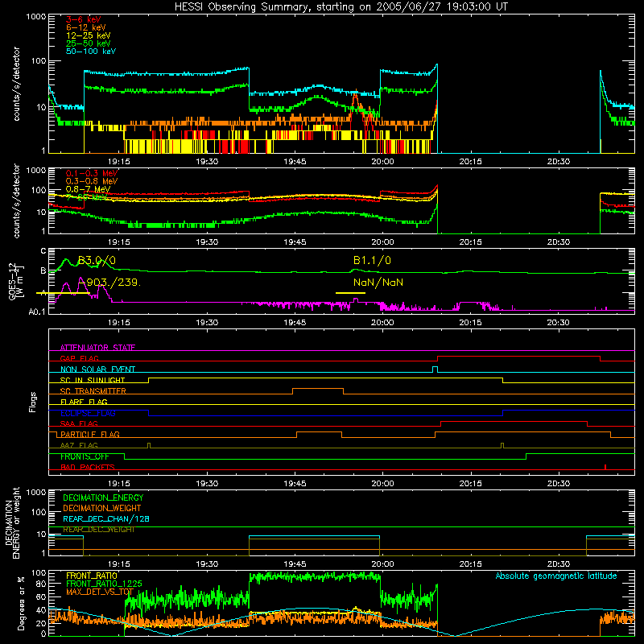Viewport: 644px width, 644px height.
Task: Click the 'Flags' vertical axis label
Action: tap(33, 402)
